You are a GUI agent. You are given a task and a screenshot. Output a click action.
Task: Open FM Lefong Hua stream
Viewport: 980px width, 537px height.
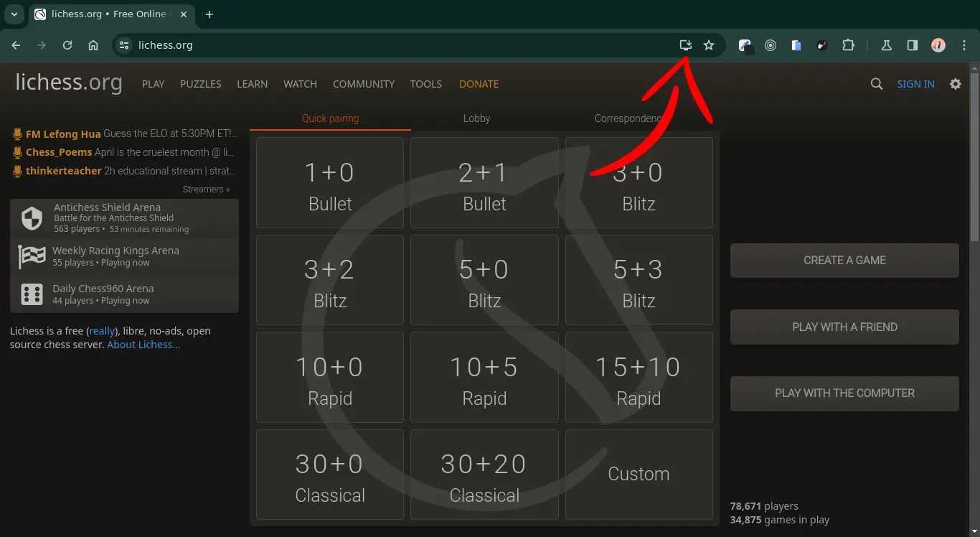coord(125,134)
